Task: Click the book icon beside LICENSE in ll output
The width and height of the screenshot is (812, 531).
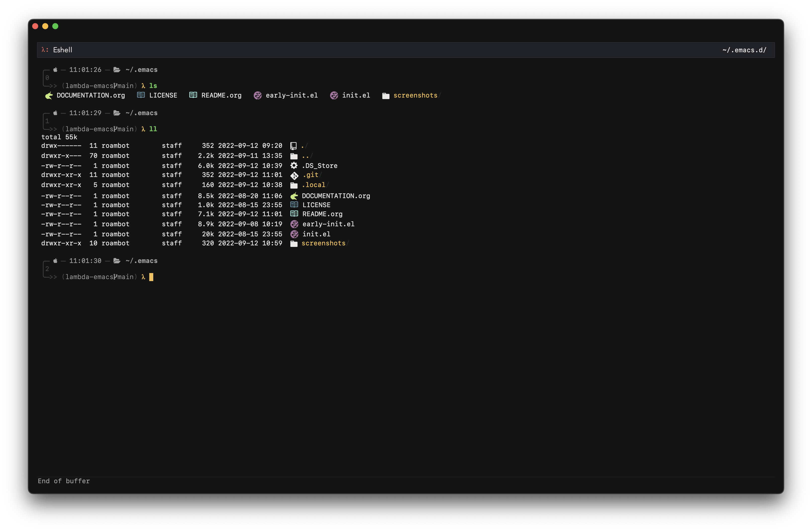Action: click(x=294, y=205)
